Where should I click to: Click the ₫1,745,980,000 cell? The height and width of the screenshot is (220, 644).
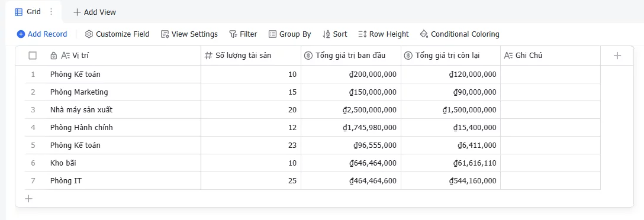[351, 127]
